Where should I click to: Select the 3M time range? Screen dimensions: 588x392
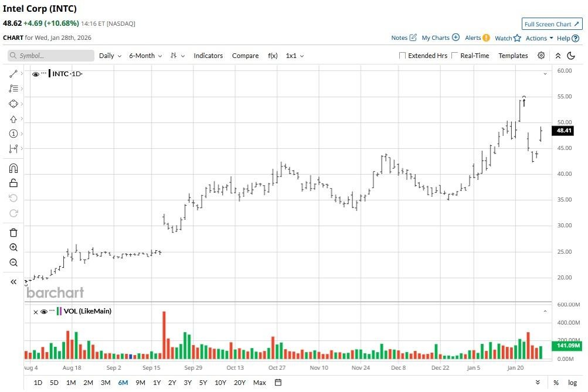click(106, 383)
